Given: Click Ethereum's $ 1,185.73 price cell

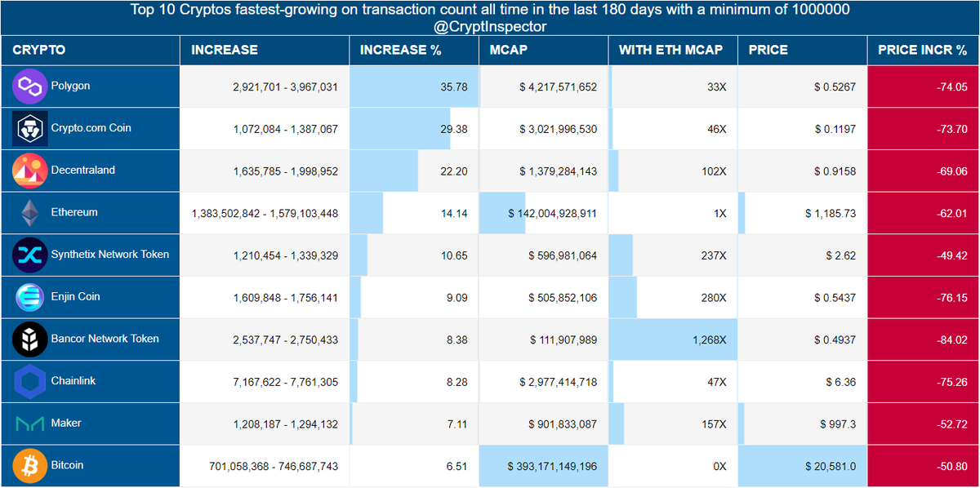Looking at the screenshot, I should [x=803, y=213].
